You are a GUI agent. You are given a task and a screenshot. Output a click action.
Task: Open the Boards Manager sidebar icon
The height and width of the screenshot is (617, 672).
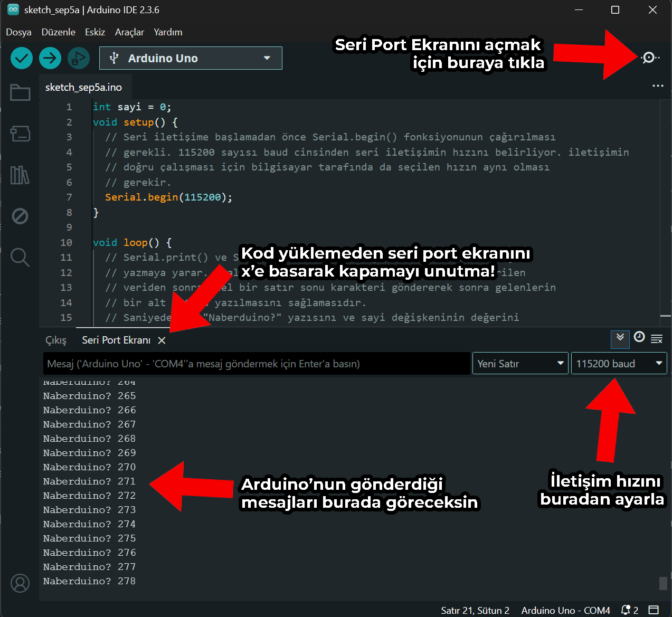20,134
